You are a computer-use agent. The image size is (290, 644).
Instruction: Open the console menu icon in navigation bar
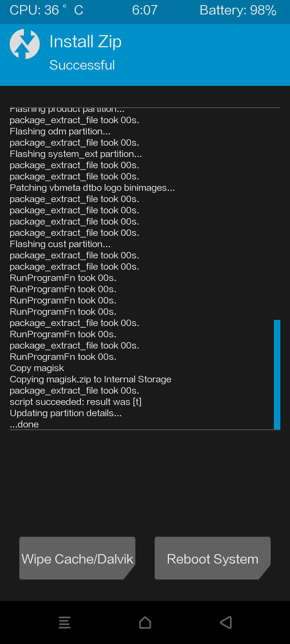(64, 623)
